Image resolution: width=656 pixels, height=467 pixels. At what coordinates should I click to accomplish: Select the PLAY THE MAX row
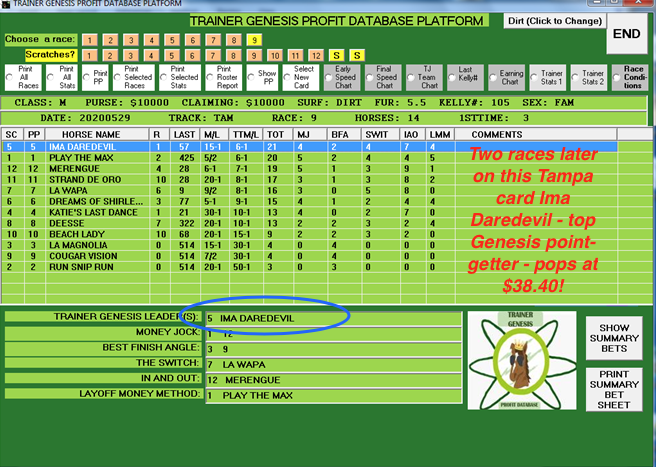[x=309, y=158]
